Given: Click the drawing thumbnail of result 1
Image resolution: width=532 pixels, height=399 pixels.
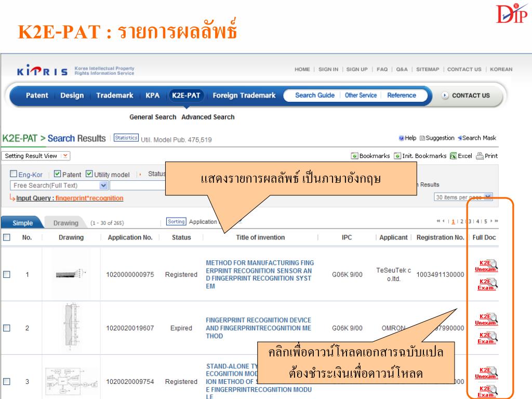Looking at the screenshot, I should pyautogui.click(x=71, y=273).
